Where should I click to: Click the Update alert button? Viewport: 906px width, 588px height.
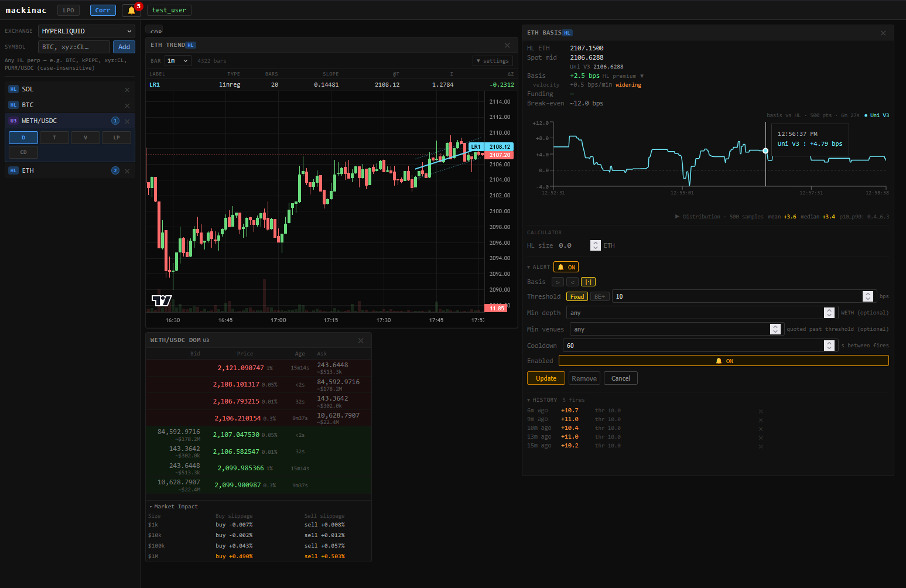coord(546,378)
